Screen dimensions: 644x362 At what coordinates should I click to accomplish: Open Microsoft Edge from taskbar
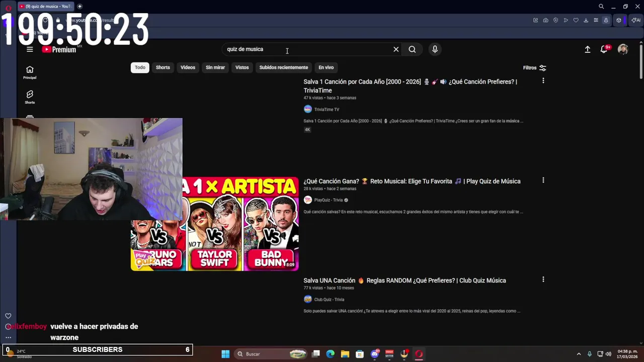(x=330, y=354)
